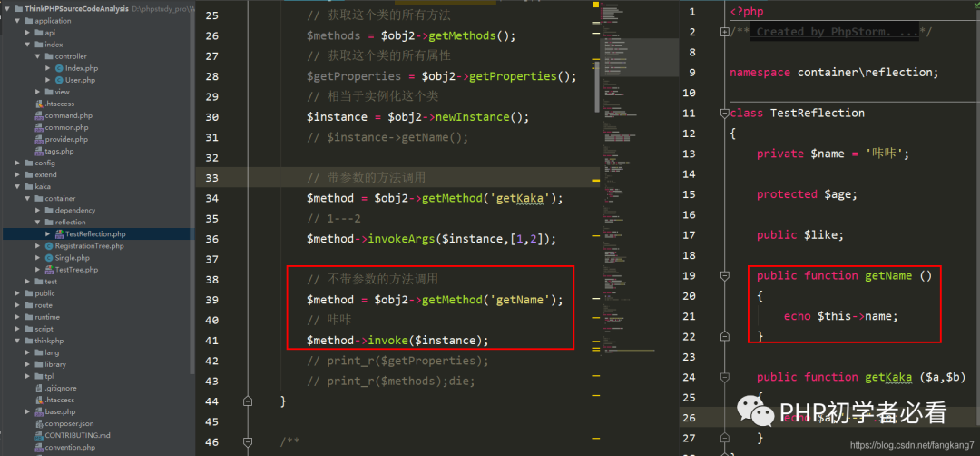Fold the getKaka function at line 24

click(x=724, y=377)
